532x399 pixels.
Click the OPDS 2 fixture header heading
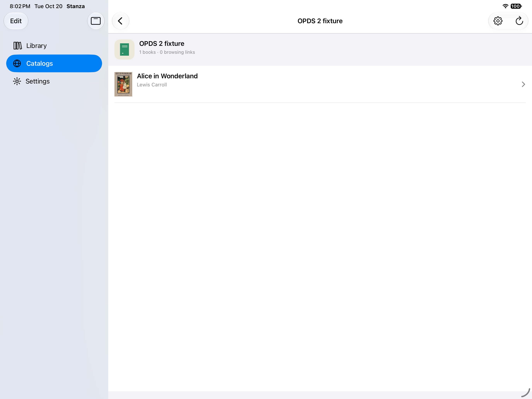162,43
